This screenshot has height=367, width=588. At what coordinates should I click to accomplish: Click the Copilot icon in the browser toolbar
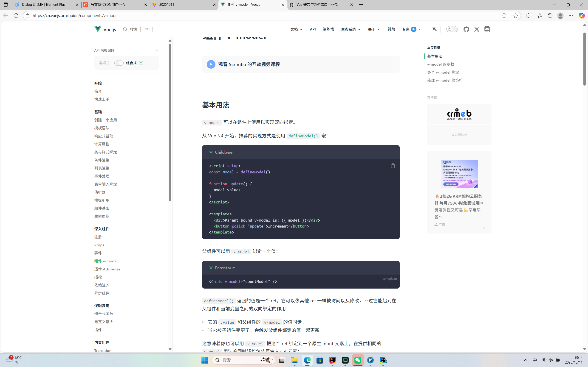[582, 15]
